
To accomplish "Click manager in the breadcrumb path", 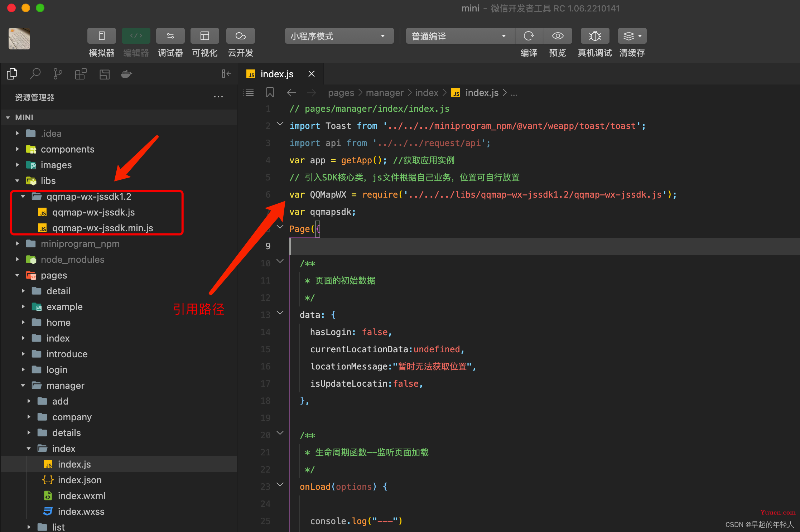I will tap(385, 93).
